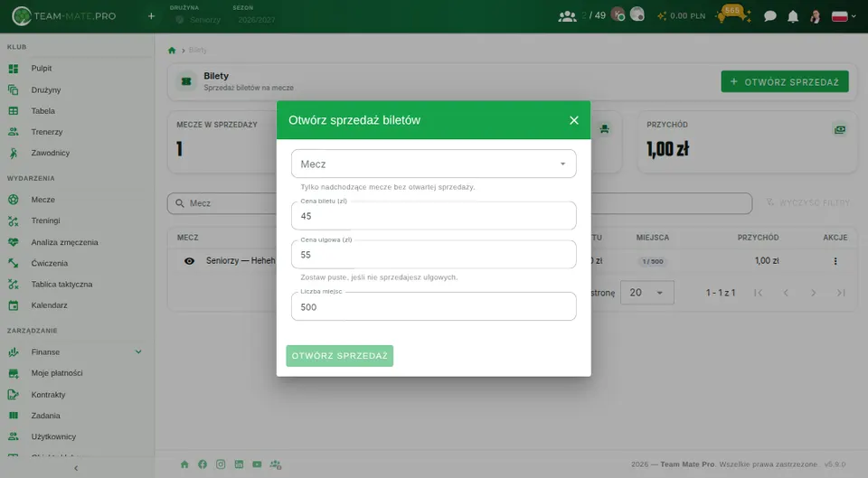This screenshot has width=868, height=478.
Task: Go to Mecze in the sidebar
Action: 43,199
